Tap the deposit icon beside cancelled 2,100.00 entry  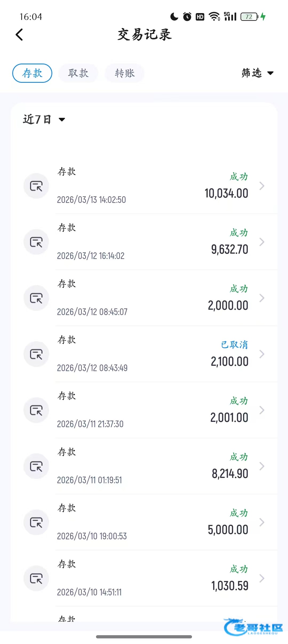(36, 354)
